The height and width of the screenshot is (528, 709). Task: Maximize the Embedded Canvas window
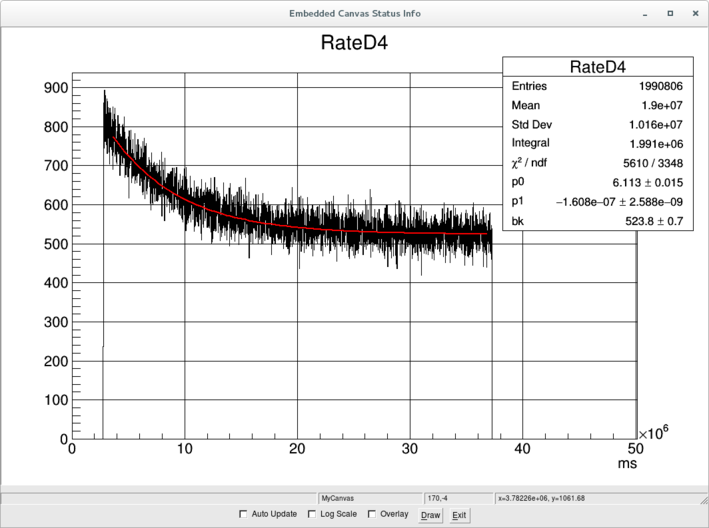click(x=668, y=12)
